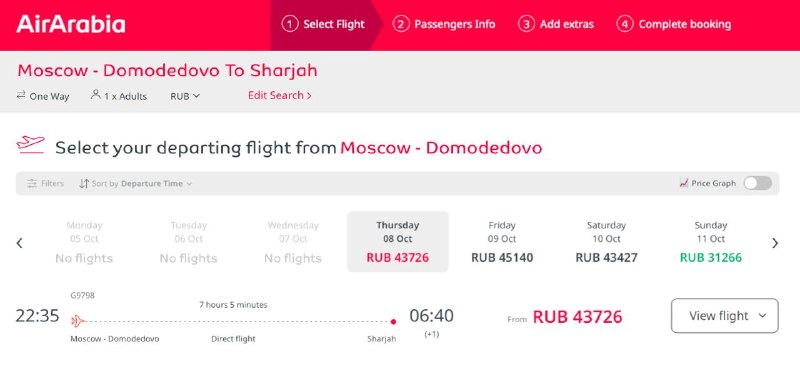Click the One Way arrows icon
The image size is (800, 381).
21,95
